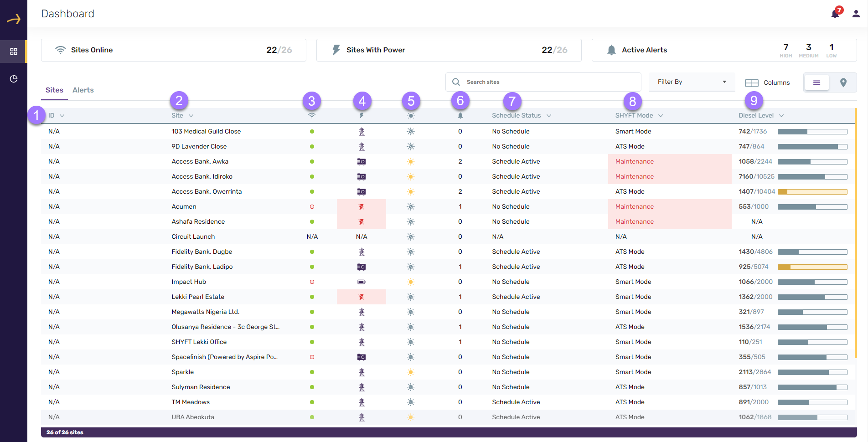This screenshot has height=442, width=868.
Task: Expand the Schedule Status column chevron
Action: [549, 116]
